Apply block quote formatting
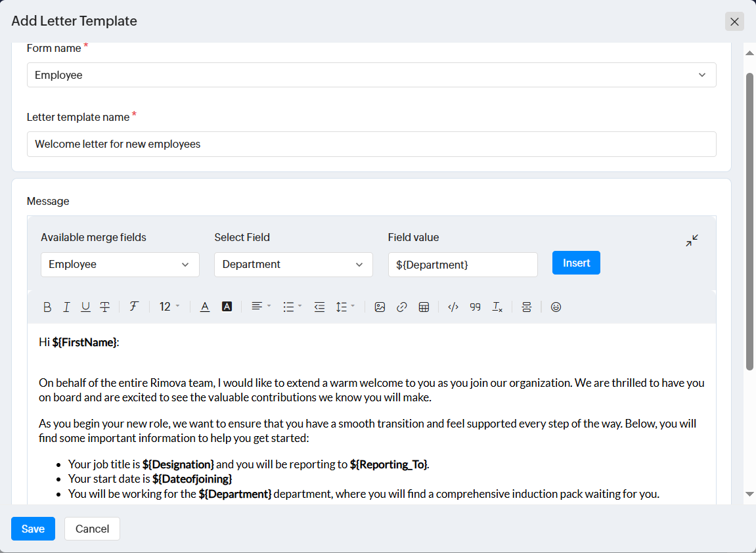 [475, 307]
